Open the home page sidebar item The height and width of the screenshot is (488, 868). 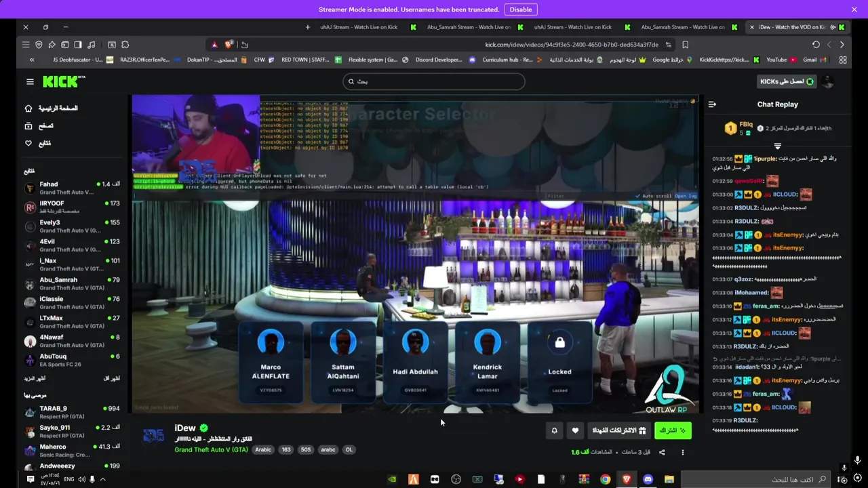[52, 108]
